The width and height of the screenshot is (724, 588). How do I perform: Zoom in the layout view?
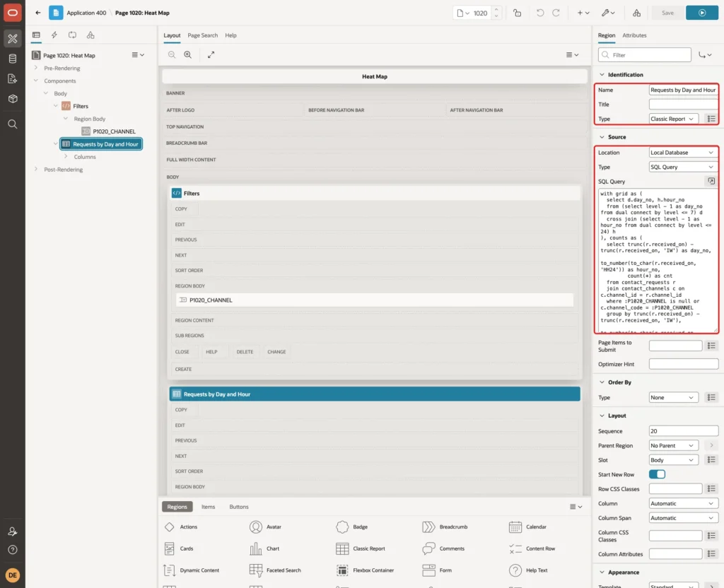pos(188,54)
